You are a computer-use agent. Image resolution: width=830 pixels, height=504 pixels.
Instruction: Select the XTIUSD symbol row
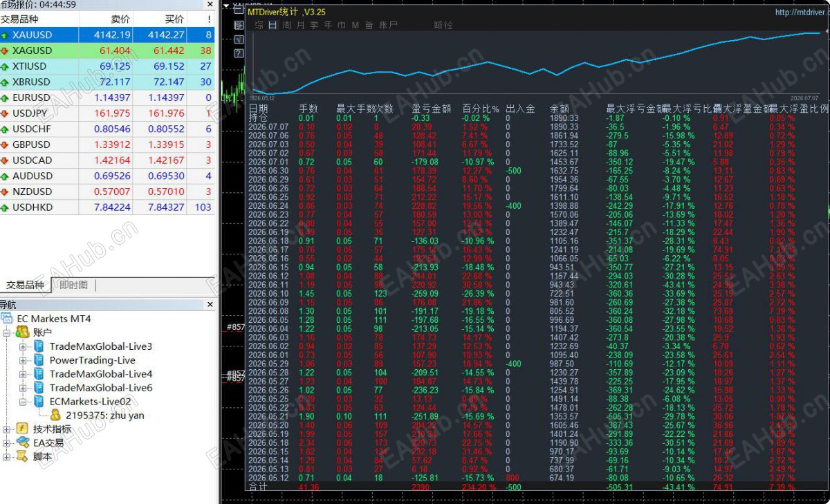tap(107, 66)
